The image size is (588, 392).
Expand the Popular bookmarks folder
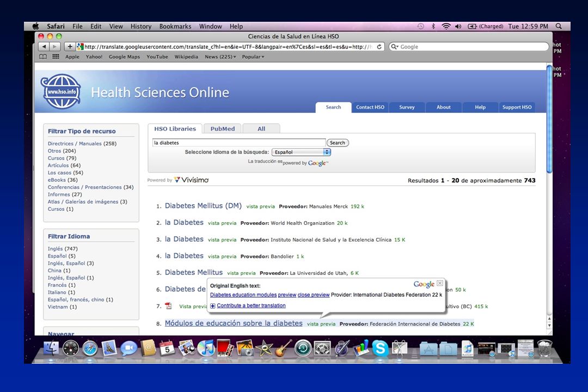click(253, 57)
